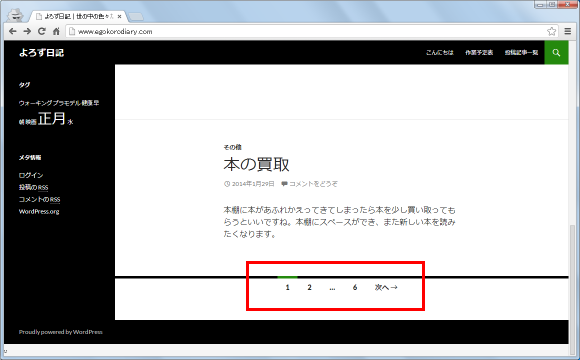Click the タグ widget heading
The image size is (580, 360).
pos(24,85)
